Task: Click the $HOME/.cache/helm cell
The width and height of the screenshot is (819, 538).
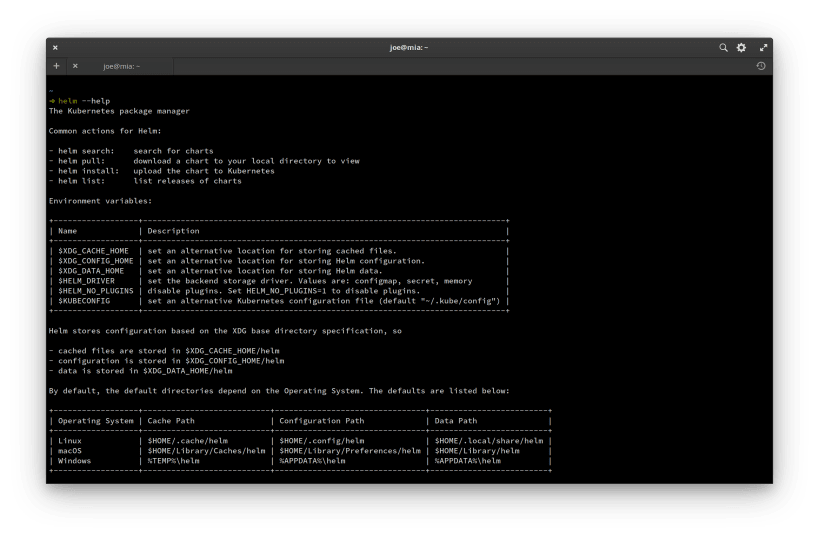Action: click(x=188, y=441)
